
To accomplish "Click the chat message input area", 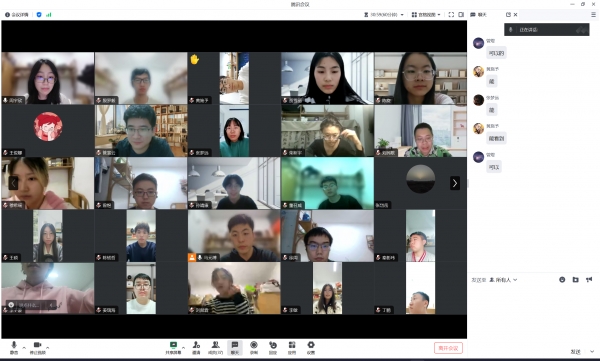I will point(533,314).
